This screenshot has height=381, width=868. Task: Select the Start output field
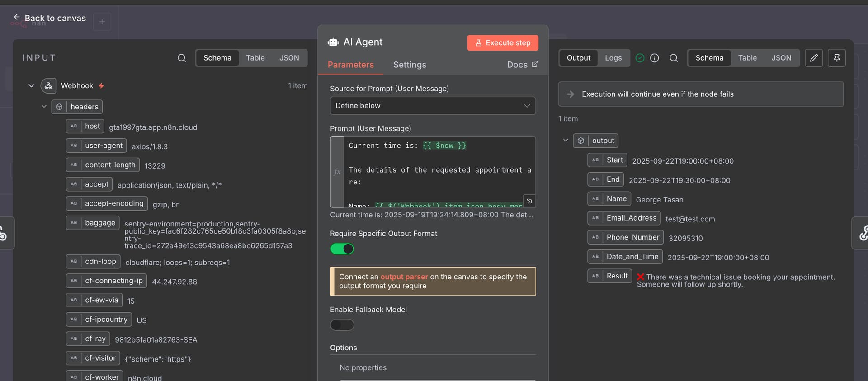608,160
